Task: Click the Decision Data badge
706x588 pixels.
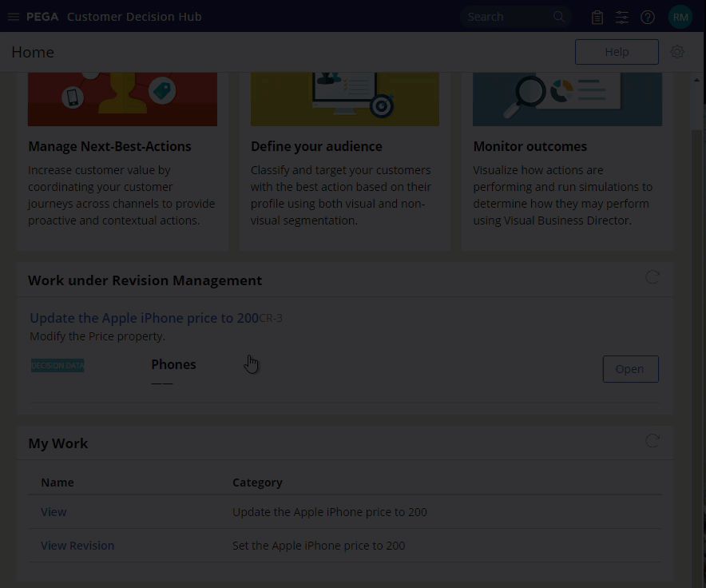Action: (x=58, y=366)
